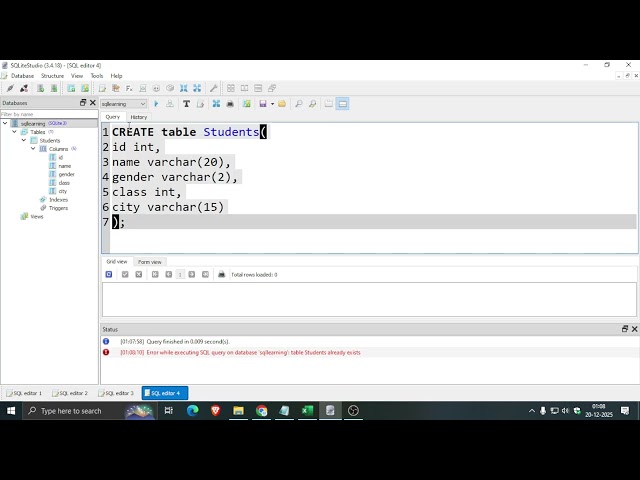Image resolution: width=640 pixels, height=480 pixels.
Task: Click the tile windows stacked icon
Action: coord(258,88)
